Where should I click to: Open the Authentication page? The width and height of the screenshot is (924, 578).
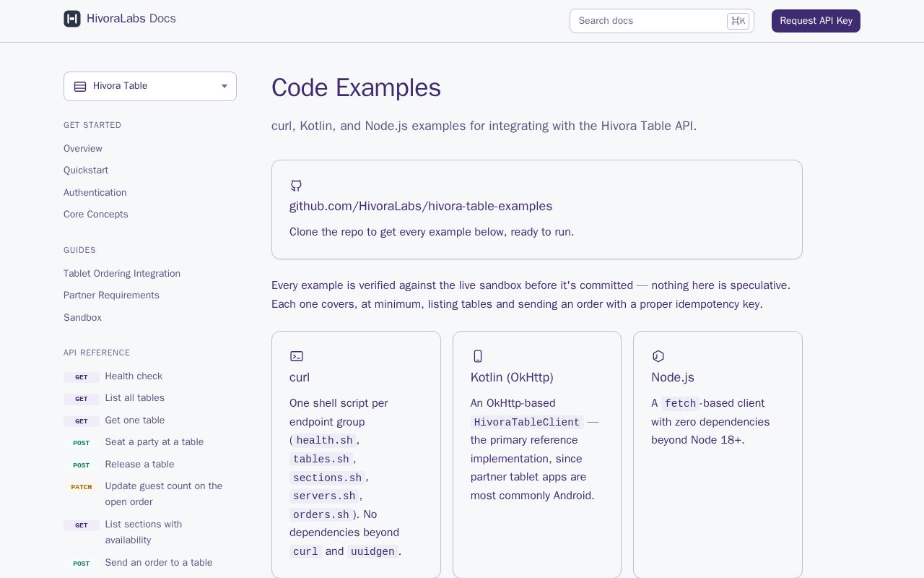pyautogui.click(x=95, y=193)
